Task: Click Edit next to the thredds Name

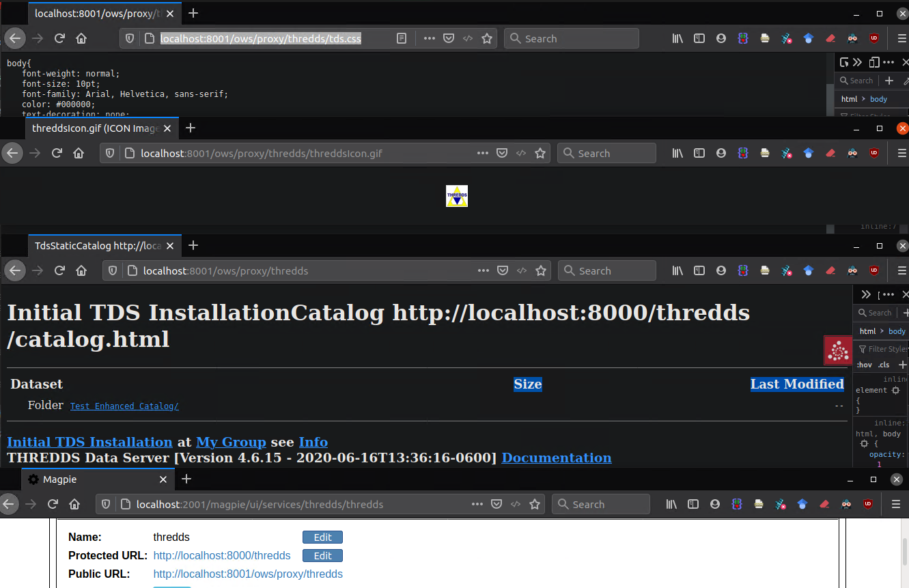Action: coord(322,537)
